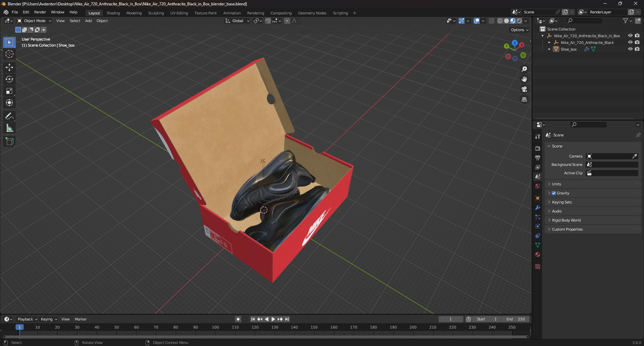Open the Marker menu in timeline

click(x=80, y=319)
